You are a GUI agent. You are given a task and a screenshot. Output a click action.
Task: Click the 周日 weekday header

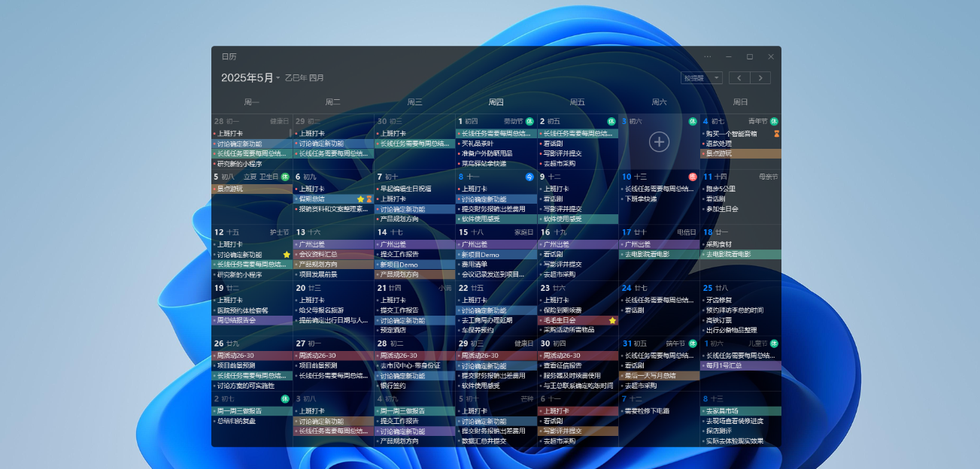pos(741,102)
